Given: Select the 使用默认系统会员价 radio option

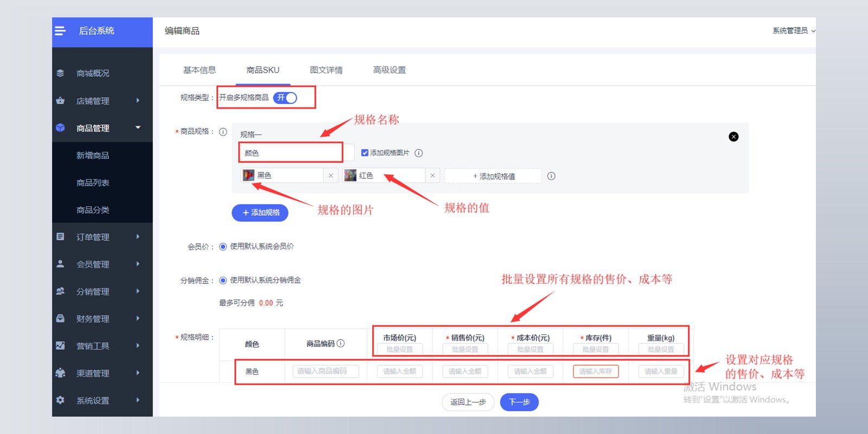Looking at the screenshot, I should click(223, 246).
